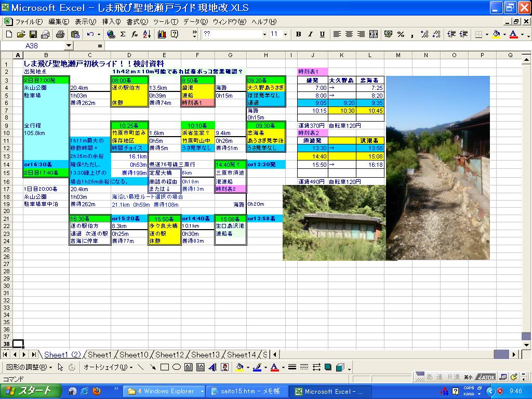The height and width of the screenshot is (399, 532).
Task: Click the AutoSum sigma icon
Action: 123,34
